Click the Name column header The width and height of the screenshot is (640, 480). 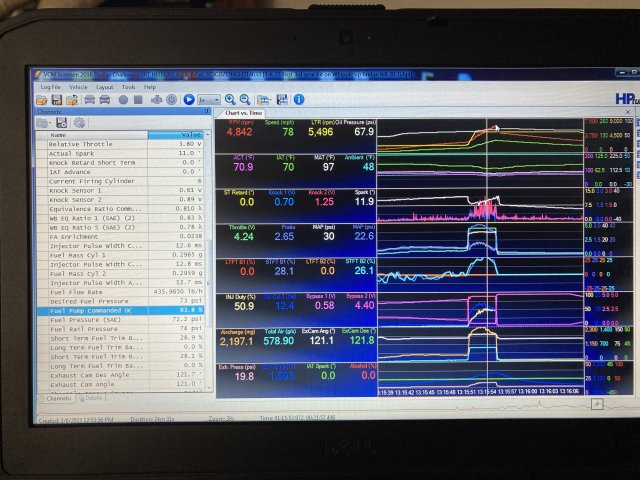coord(58,134)
